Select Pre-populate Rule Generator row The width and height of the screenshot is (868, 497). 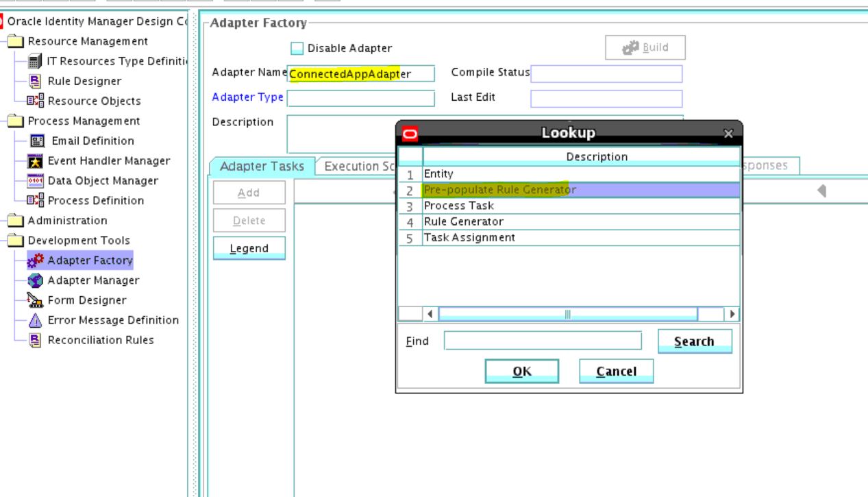click(x=581, y=190)
